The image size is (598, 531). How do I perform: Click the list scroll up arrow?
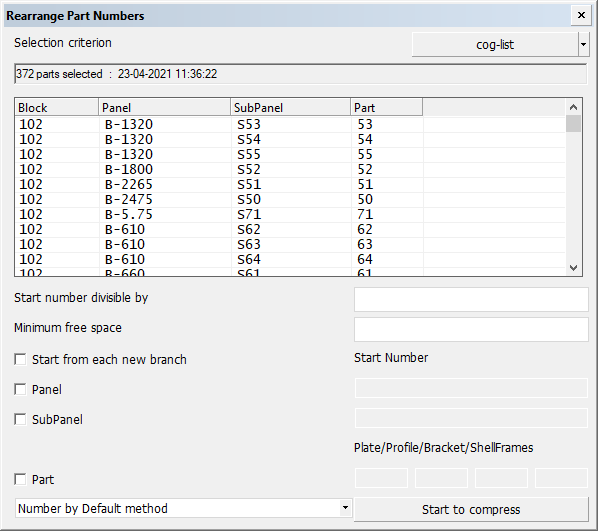(x=573, y=107)
